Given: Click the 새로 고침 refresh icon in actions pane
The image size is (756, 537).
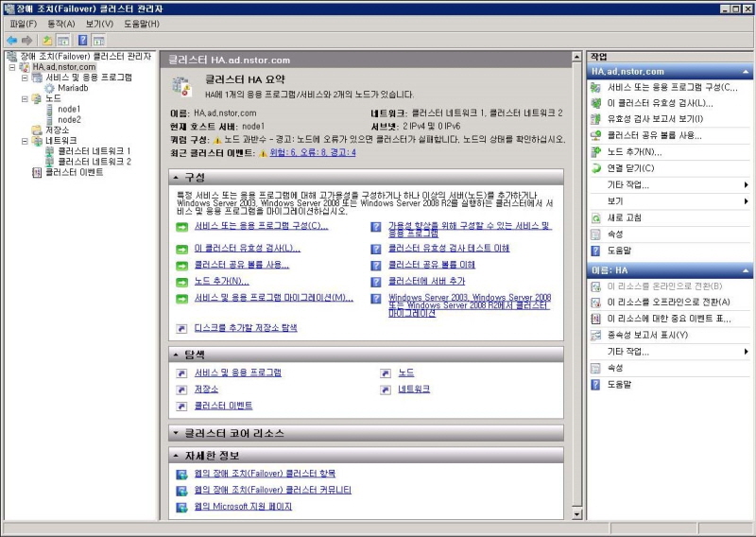Looking at the screenshot, I should tap(596, 218).
